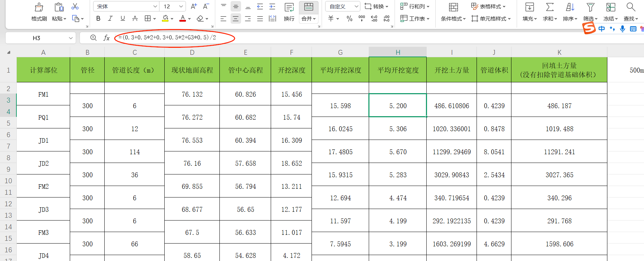This screenshot has width=644, height=261.
Task: Open the font color dropdown arrow
Action: (189, 19)
